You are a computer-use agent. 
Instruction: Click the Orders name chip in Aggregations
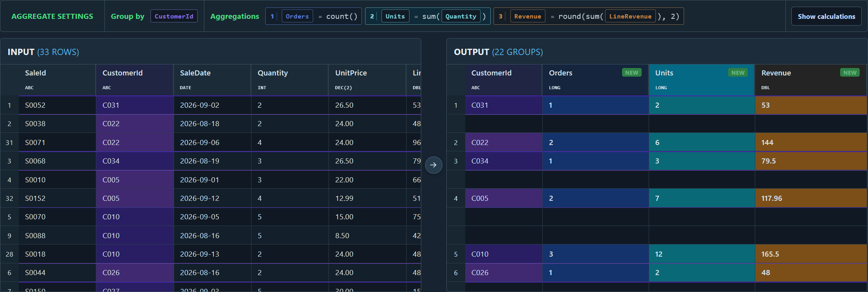click(x=297, y=17)
